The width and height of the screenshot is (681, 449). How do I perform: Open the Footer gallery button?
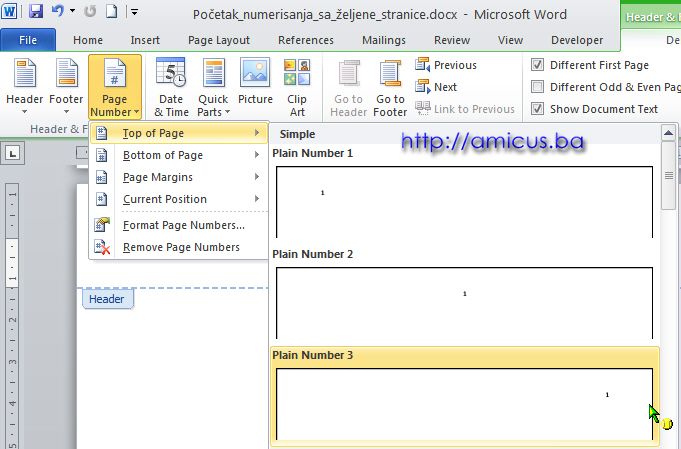tap(66, 87)
